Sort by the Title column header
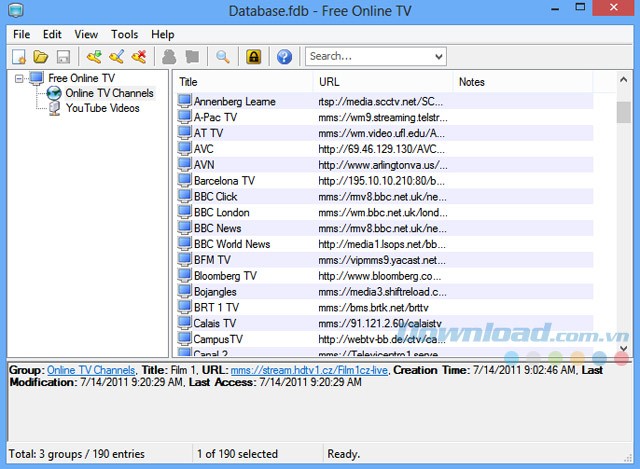This screenshot has width=640, height=469. pyautogui.click(x=244, y=82)
